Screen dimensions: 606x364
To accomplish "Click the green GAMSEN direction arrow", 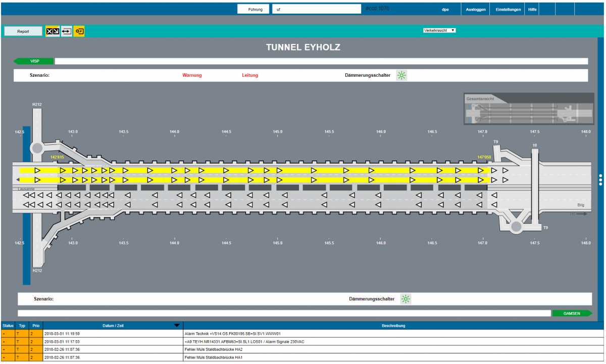I will click(x=572, y=313).
